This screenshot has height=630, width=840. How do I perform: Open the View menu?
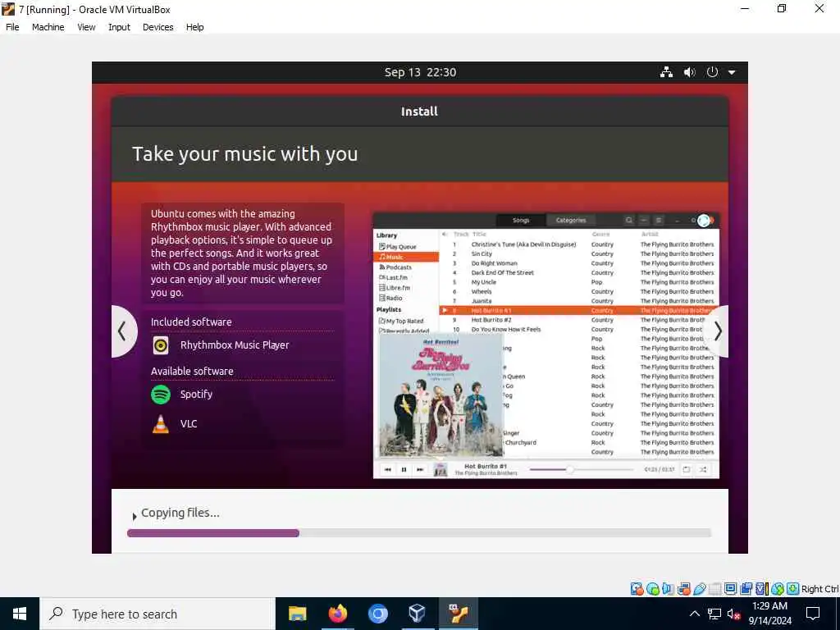coord(86,27)
